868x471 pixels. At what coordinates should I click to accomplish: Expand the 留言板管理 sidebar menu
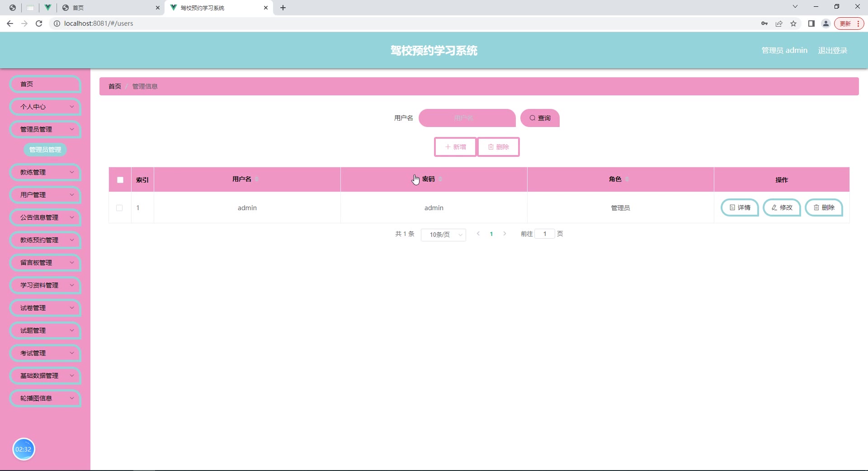click(45, 263)
